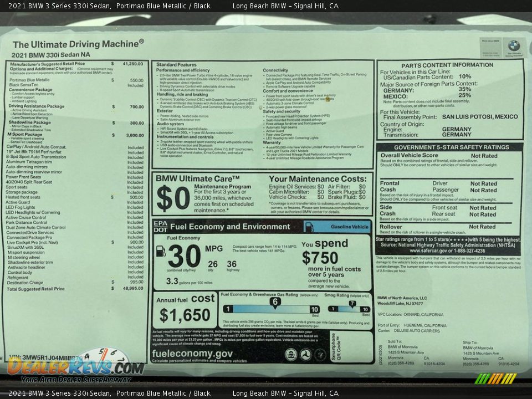Select the "Convenience Package" heading
The height and width of the screenshot is (399, 532).
point(30,90)
